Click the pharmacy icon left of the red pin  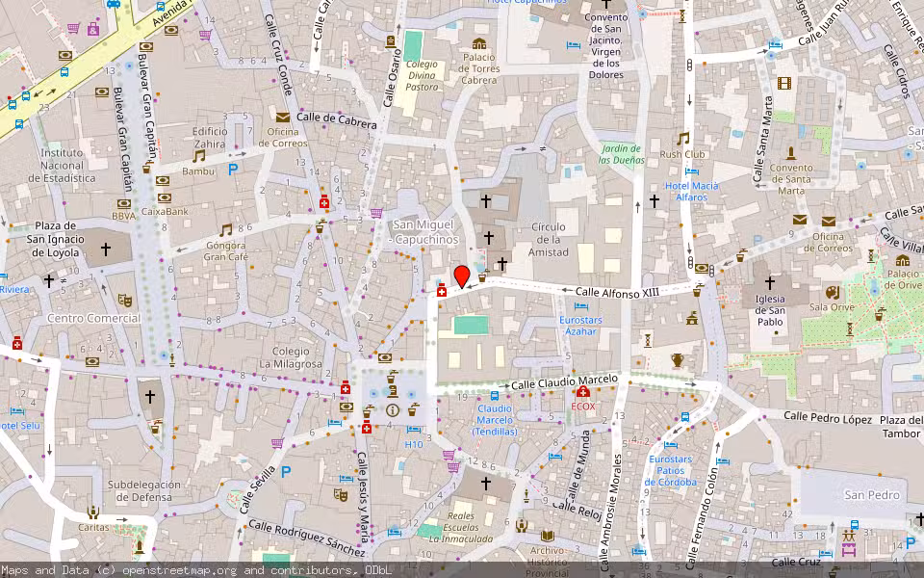442,290
